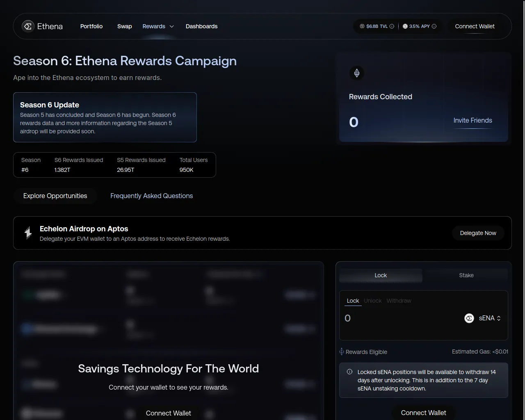This screenshot has height=420, width=525.
Task: Go to the Swap page
Action: [x=125, y=26]
